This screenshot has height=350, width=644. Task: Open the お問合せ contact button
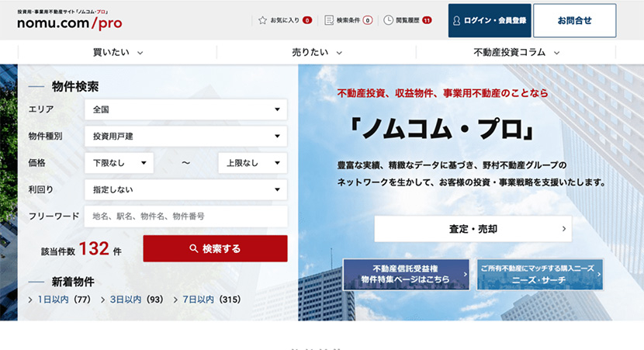pos(575,20)
